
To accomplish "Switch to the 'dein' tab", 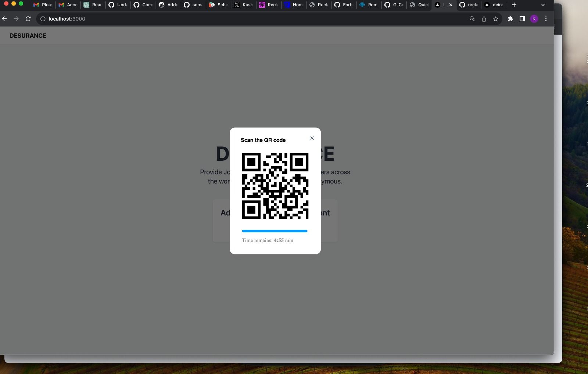I will point(494,5).
